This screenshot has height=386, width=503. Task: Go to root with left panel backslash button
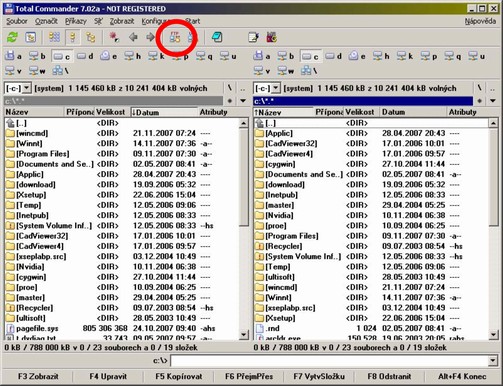point(230,88)
